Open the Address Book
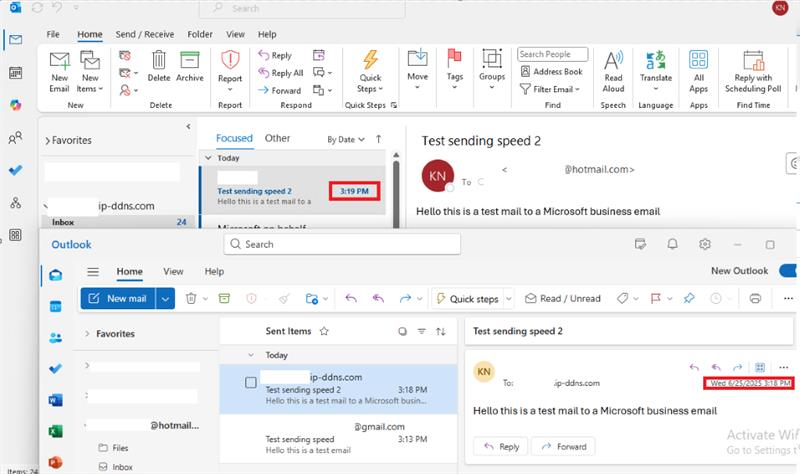This screenshot has width=800, height=474. point(552,71)
